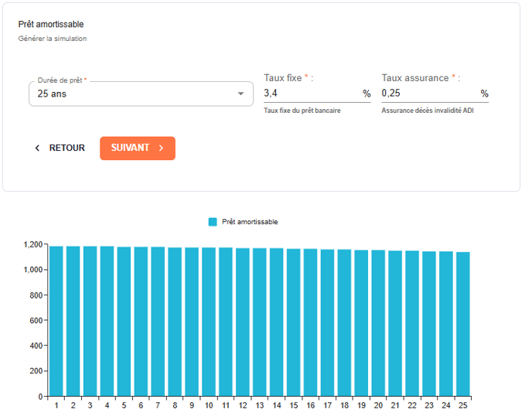Select the chart bar for year 20
This screenshot has width=532, height=416.
click(378, 321)
